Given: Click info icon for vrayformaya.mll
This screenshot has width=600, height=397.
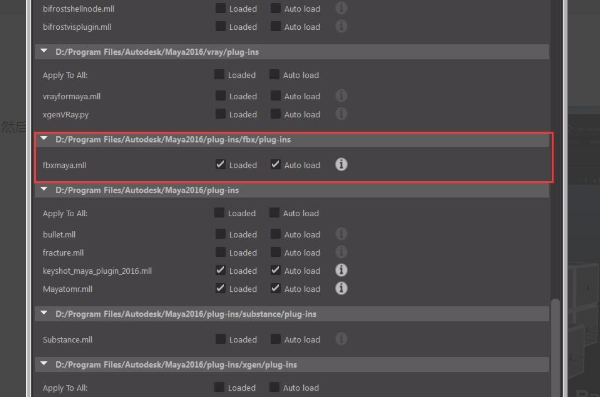Looking at the screenshot, I should [x=341, y=96].
